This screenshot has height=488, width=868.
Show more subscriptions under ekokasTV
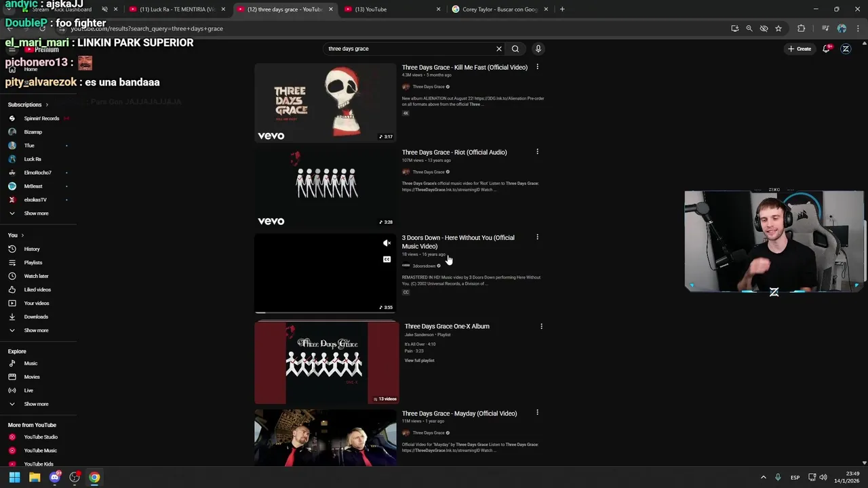[x=37, y=213]
